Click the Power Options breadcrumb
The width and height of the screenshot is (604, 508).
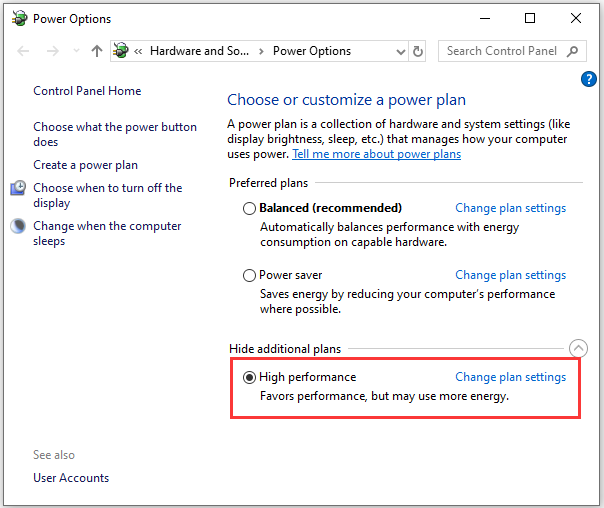click(x=312, y=51)
